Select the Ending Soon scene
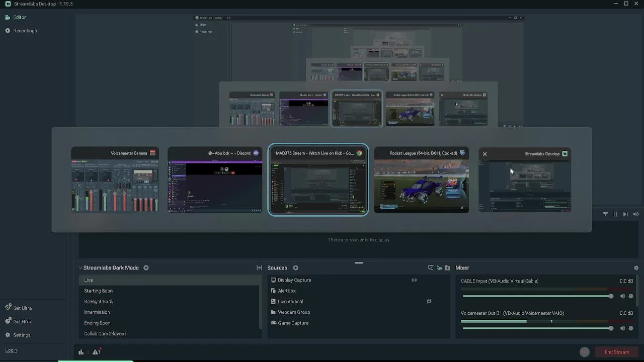 coord(170,323)
